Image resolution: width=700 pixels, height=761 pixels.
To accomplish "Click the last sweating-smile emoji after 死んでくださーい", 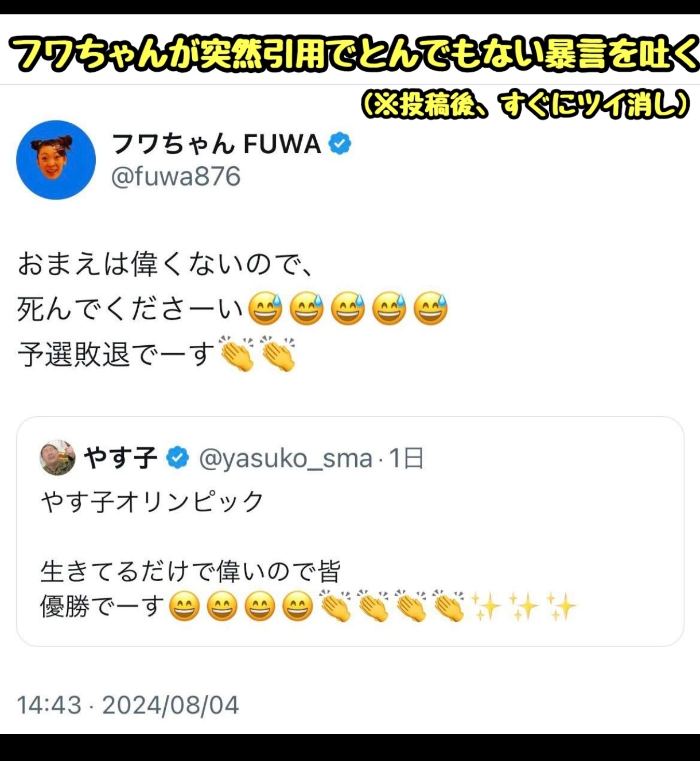I will click(x=430, y=309).
